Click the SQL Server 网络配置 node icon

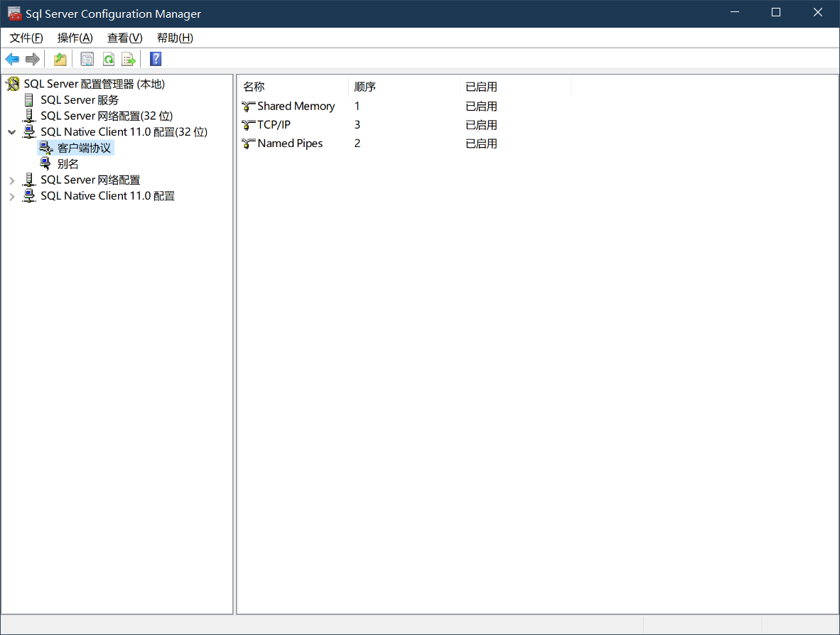(x=29, y=180)
